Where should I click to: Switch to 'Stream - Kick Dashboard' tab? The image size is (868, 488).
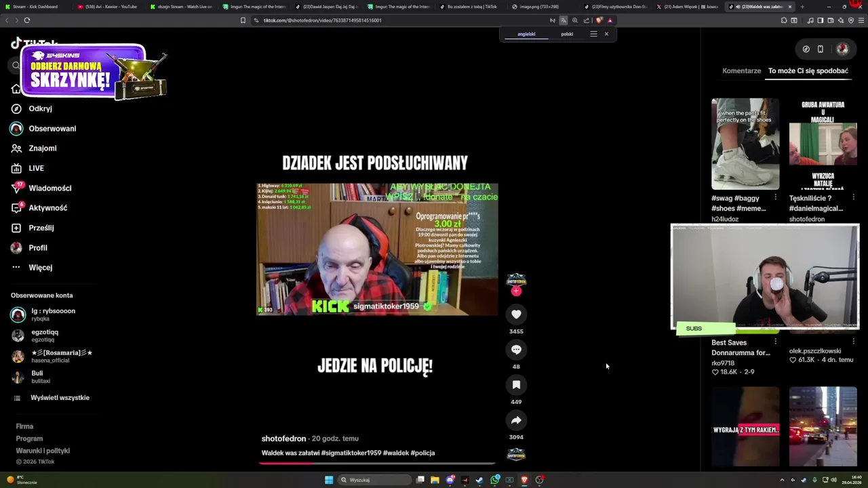point(35,7)
